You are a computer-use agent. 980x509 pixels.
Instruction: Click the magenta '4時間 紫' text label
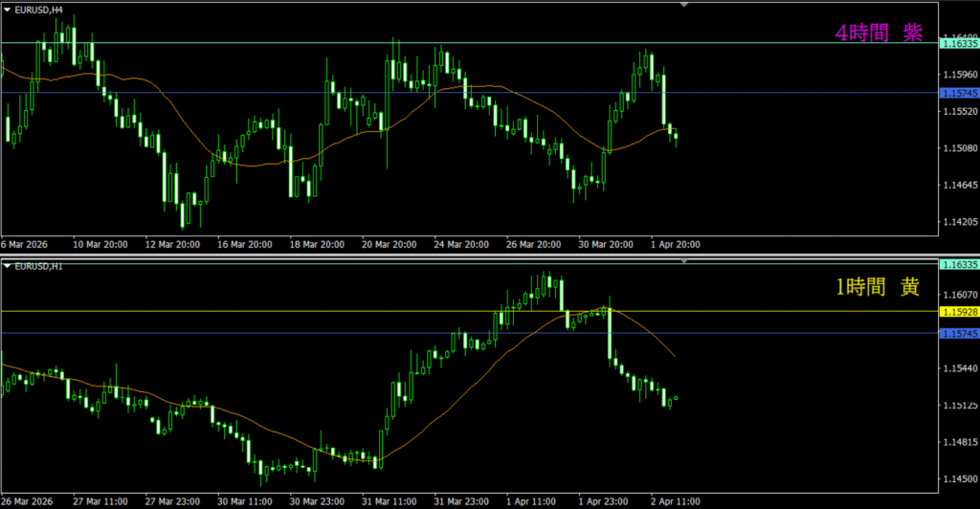879,33
